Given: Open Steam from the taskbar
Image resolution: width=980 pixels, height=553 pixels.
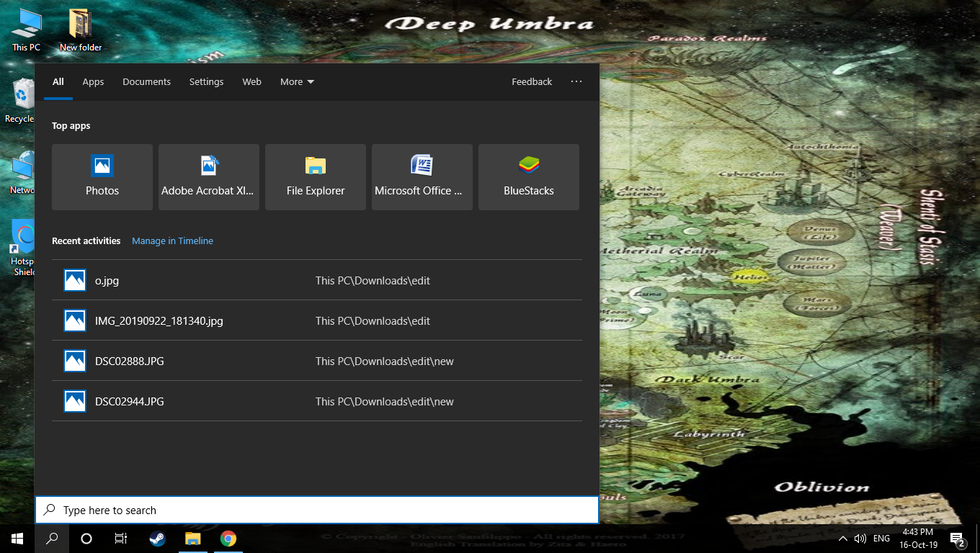Looking at the screenshot, I should pos(157,539).
